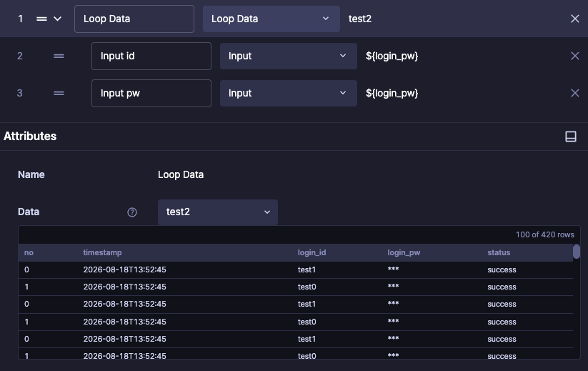Open the Input dropdown for step 3

pyautogui.click(x=289, y=93)
